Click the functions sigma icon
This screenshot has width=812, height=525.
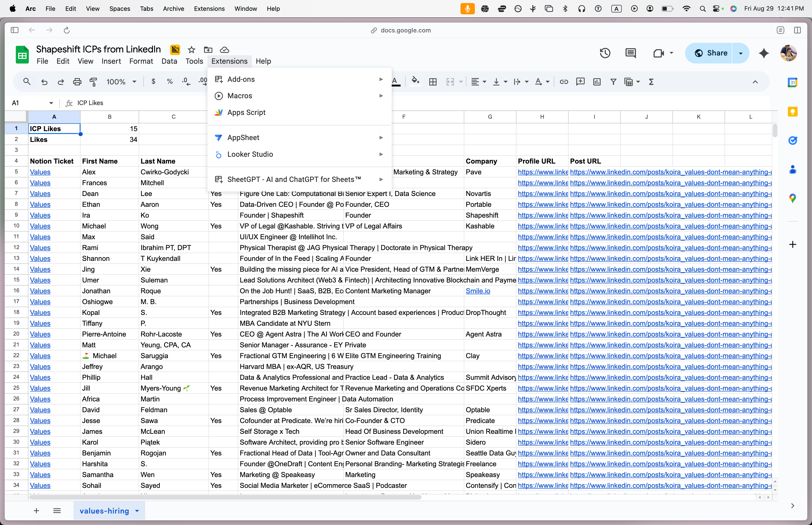coord(651,82)
